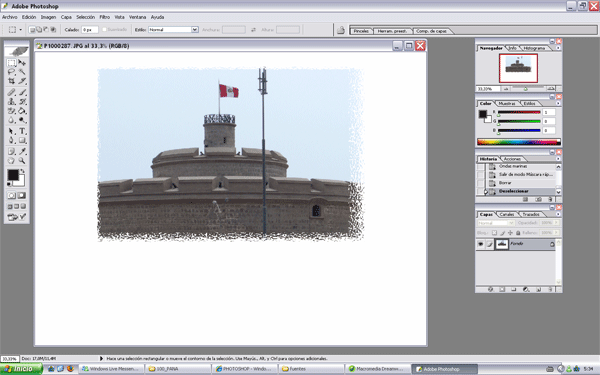Image resolution: width=600 pixels, height=375 pixels.
Task: Select the Magic Wand tool
Action: (x=22, y=72)
